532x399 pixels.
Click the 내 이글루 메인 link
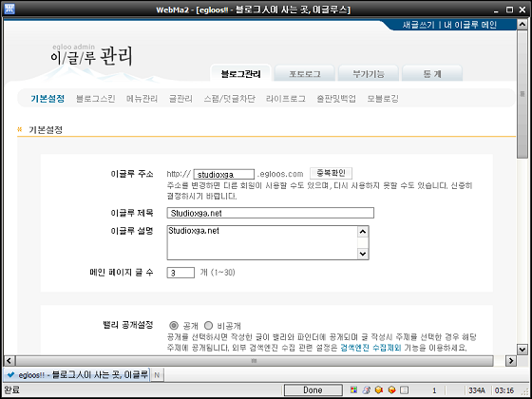click(x=470, y=25)
